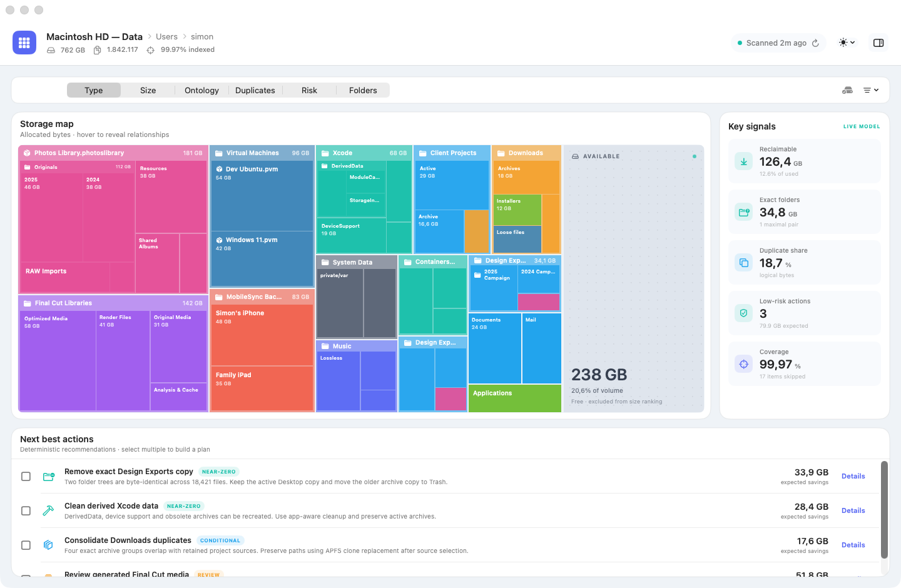Click the hammer icon for Clean derived Xcode data
The width and height of the screenshot is (901, 588).
click(48, 511)
